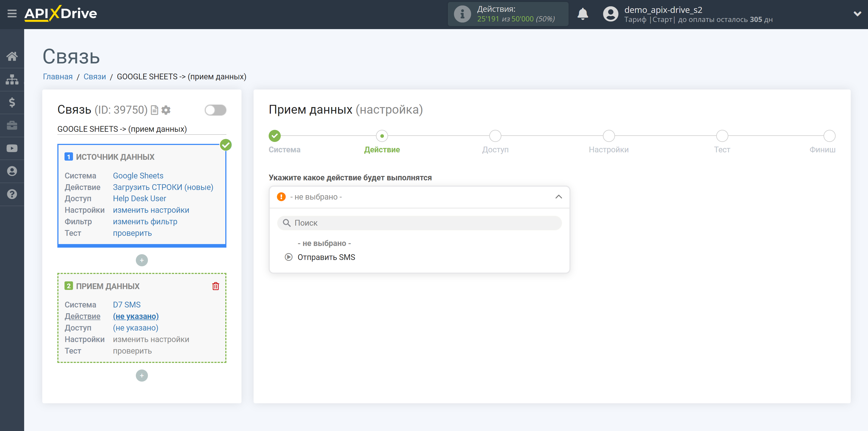868x431 pixels.
Task: Click the user avatar icon
Action: pyautogui.click(x=610, y=14)
